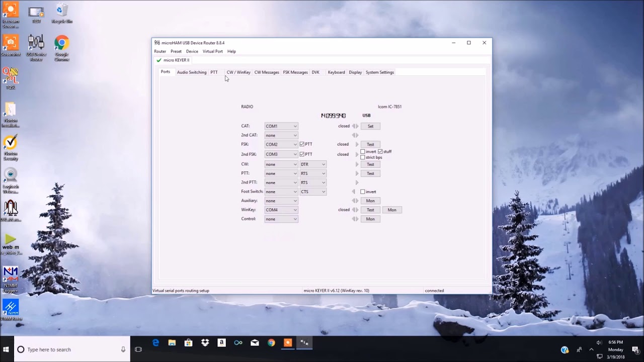This screenshot has width=644, height=362.
Task: Open Microsoft Store from the taskbar
Action: [188, 343]
